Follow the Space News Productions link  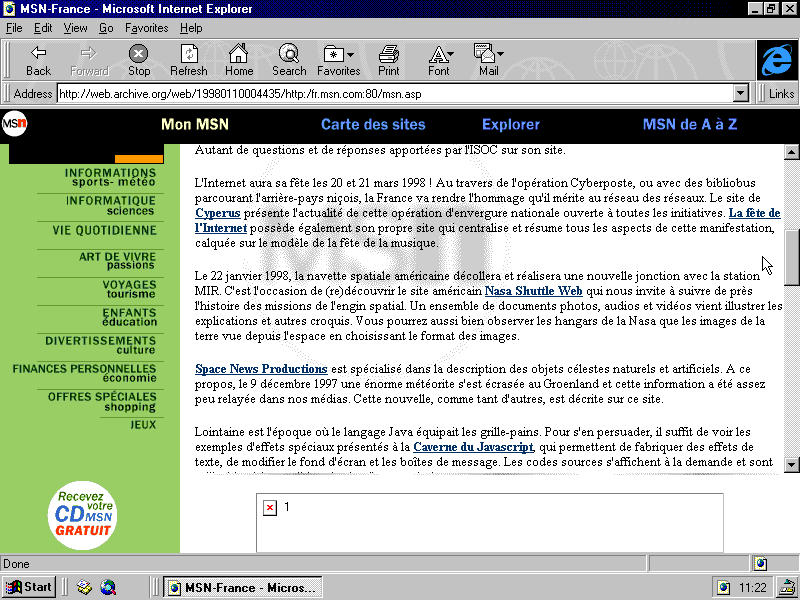(x=261, y=369)
